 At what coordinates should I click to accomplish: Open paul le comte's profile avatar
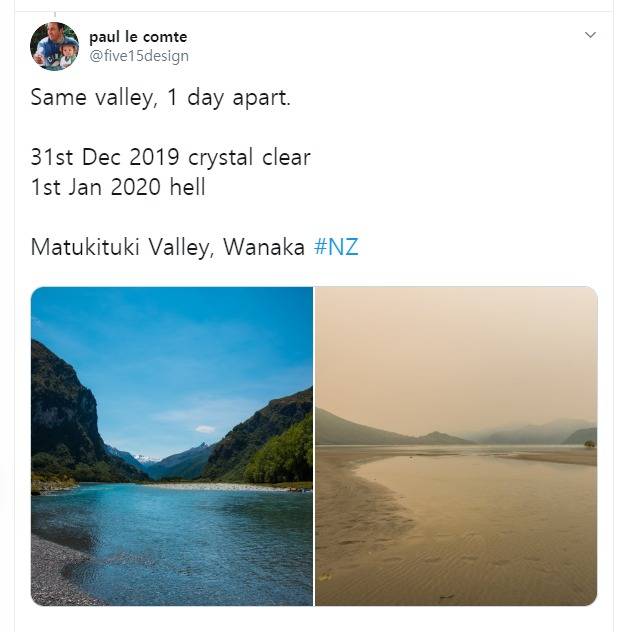pos(54,46)
